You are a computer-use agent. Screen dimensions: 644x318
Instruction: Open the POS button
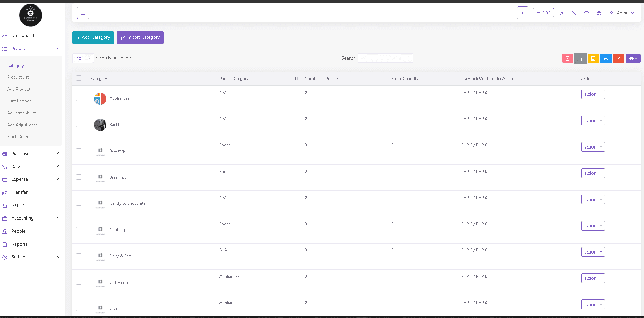[x=543, y=13]
